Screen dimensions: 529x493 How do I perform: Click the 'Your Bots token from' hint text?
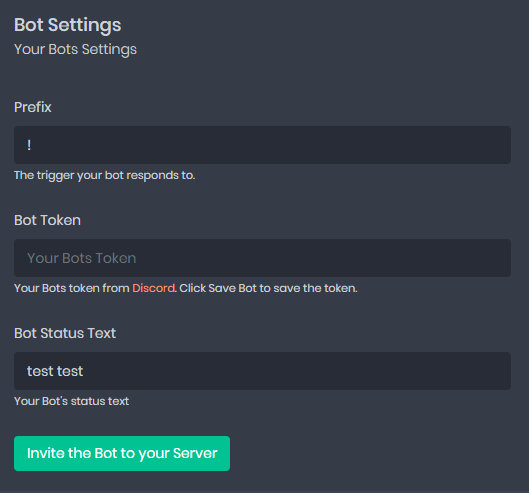pos(72,288)
